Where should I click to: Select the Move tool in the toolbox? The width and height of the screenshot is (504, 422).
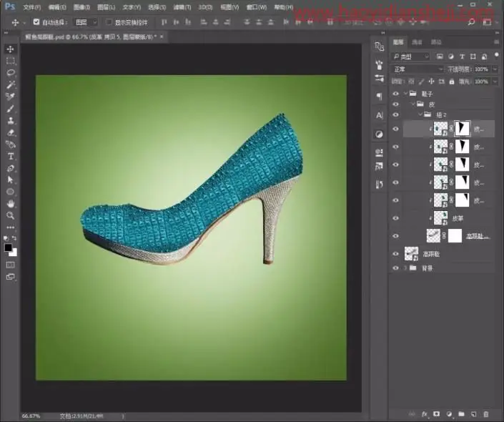coord(10,49)
